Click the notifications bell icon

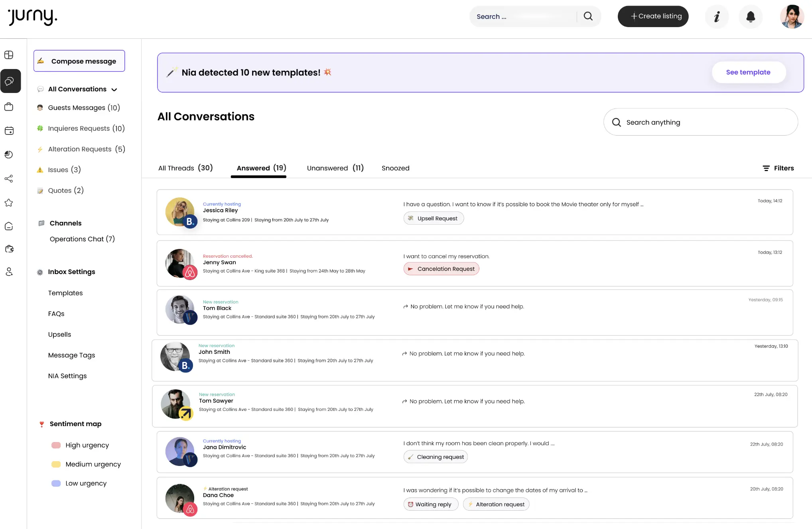click(x=751, y=17)
